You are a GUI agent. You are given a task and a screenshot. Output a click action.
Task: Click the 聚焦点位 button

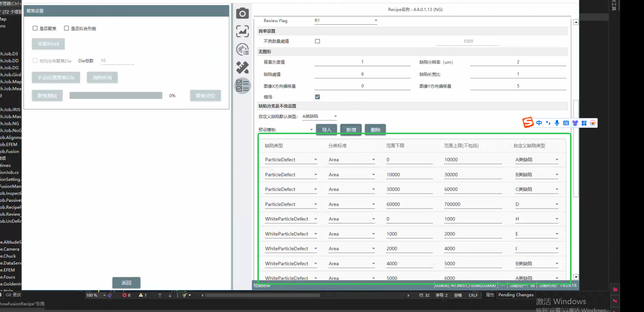point(205,96)
